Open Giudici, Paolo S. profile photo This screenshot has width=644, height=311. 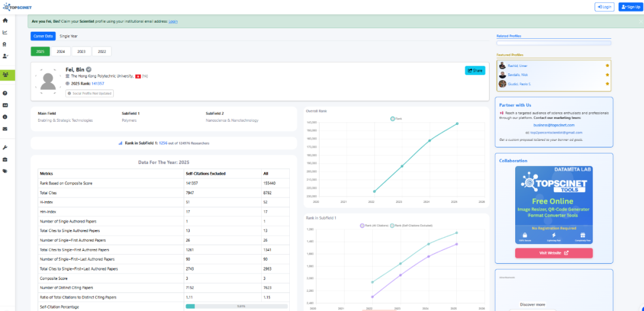coord(502,84)
